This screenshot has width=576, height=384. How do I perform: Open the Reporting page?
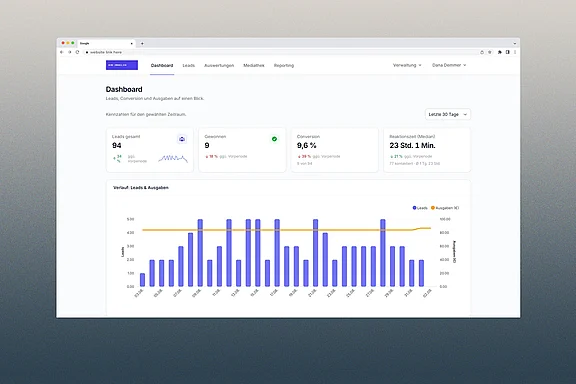click(284, 65)
